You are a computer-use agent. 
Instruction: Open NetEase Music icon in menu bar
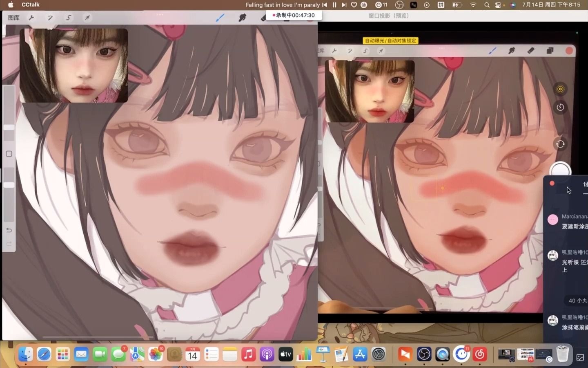pos(363,5)
